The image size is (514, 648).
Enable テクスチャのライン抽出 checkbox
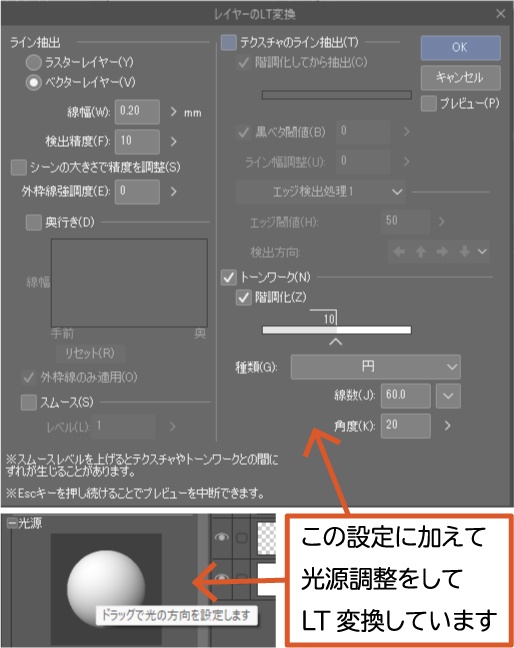pos(228,43)
